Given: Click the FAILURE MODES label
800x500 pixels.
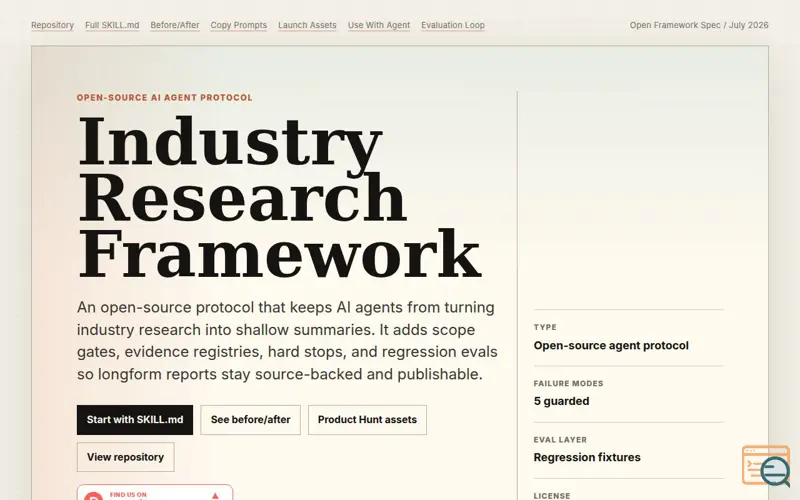Looking at the screenshot, I should (568, 384).
